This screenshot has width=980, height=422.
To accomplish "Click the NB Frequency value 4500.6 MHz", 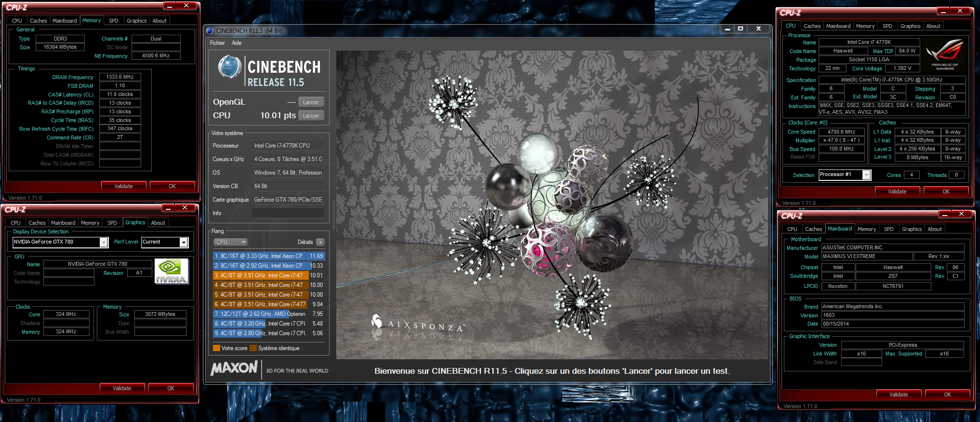I will pyautogui.click(x=156, y=56).
